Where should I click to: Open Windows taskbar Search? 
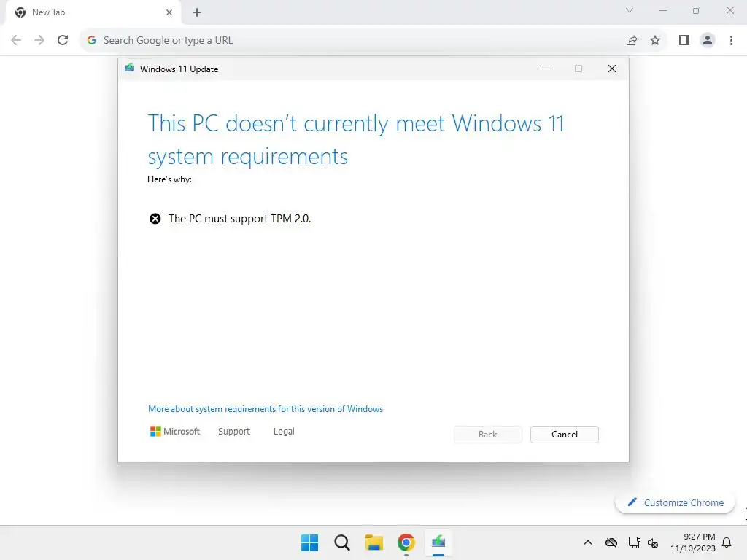(341, 542)
